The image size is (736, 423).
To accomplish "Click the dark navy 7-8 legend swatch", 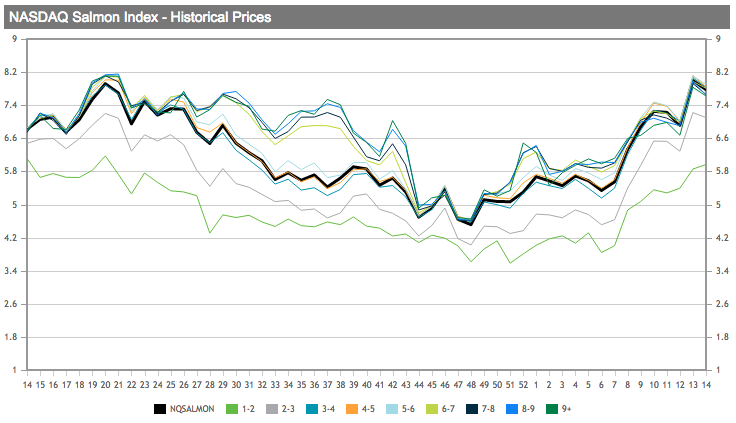I will [x=472, y=409].
